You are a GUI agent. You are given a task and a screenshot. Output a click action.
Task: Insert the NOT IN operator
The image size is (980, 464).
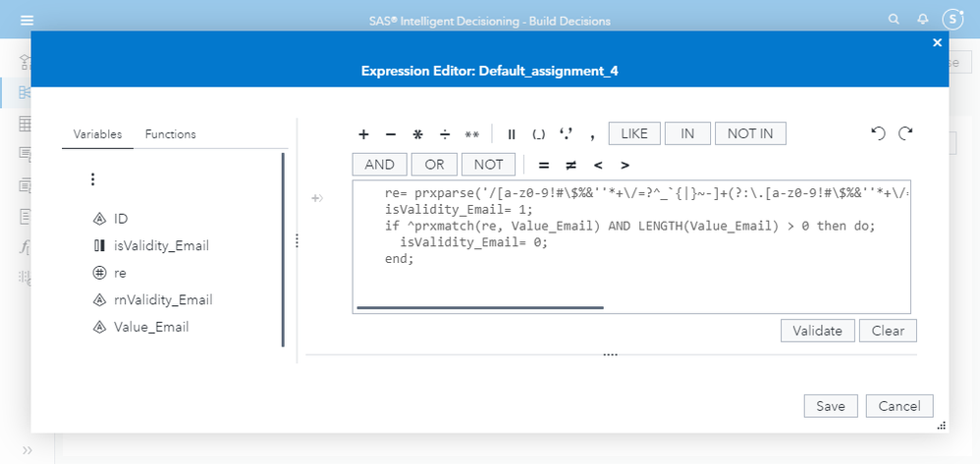coord(750,134)
